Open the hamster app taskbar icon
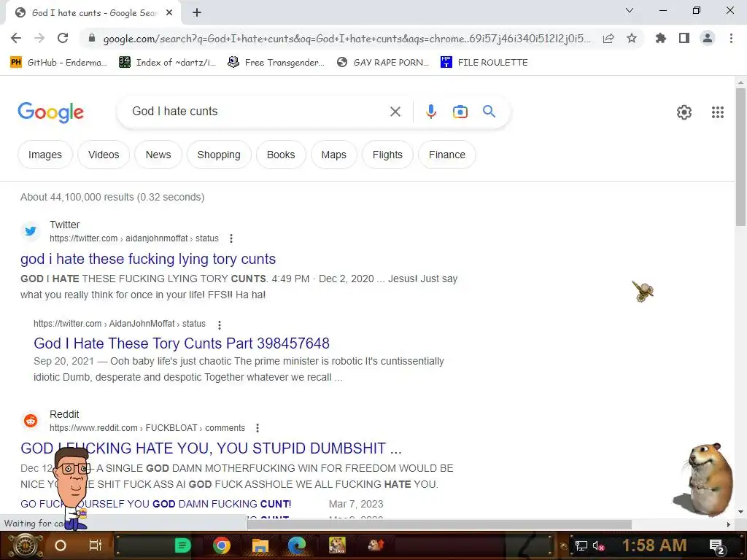The width and height of the screenshot is (747, 560). (x=337, y=545)
